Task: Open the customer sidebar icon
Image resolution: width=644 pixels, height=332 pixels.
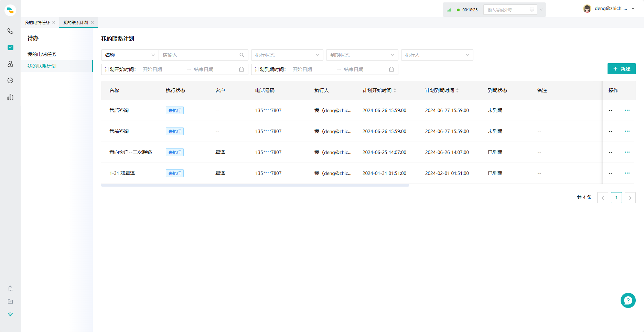Action: pos(10,64)
